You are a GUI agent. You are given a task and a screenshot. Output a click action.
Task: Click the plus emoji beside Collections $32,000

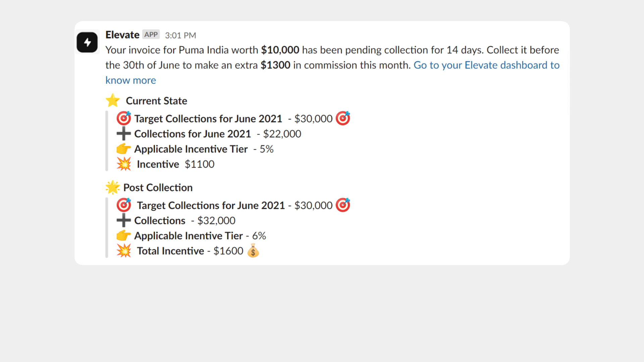124,220
